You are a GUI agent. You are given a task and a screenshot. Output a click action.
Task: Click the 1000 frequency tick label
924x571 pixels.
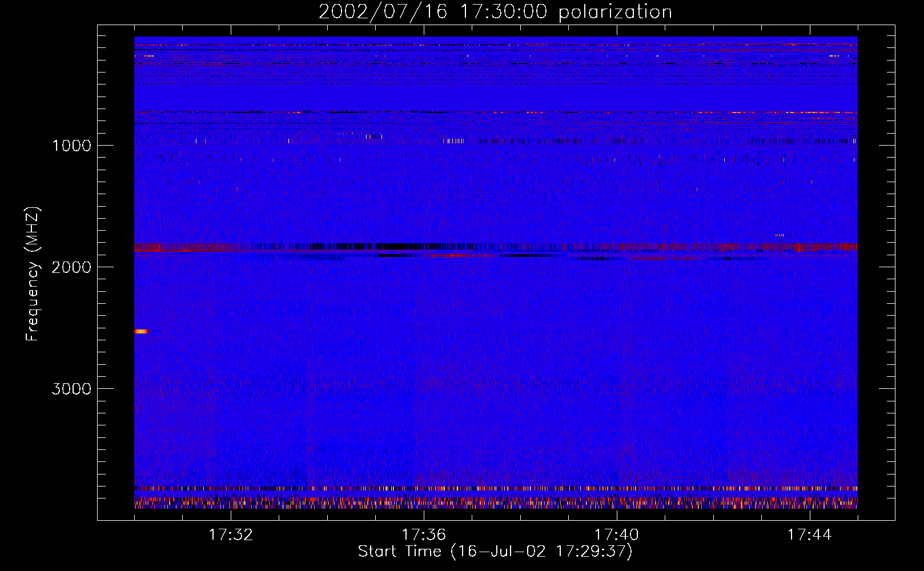[71, 146]
